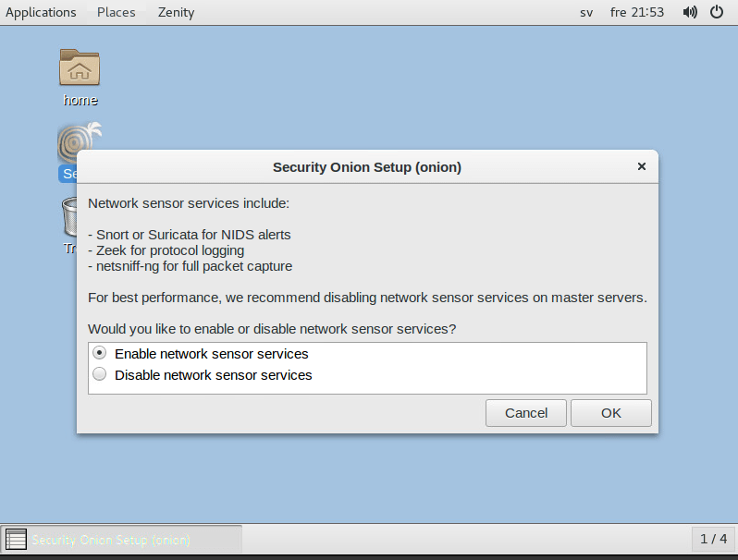
Task: Activate Security Onion Setup taskbar entry
Action: [x=122, y=539]
